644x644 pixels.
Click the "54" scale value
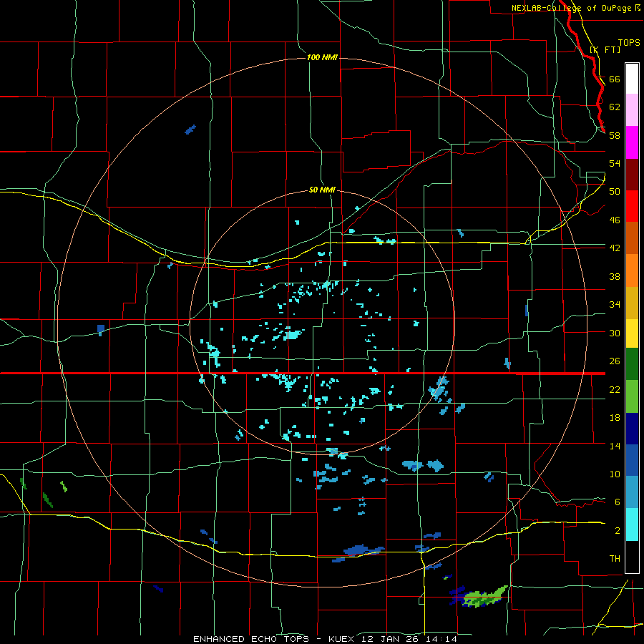[x=615, y=163]
